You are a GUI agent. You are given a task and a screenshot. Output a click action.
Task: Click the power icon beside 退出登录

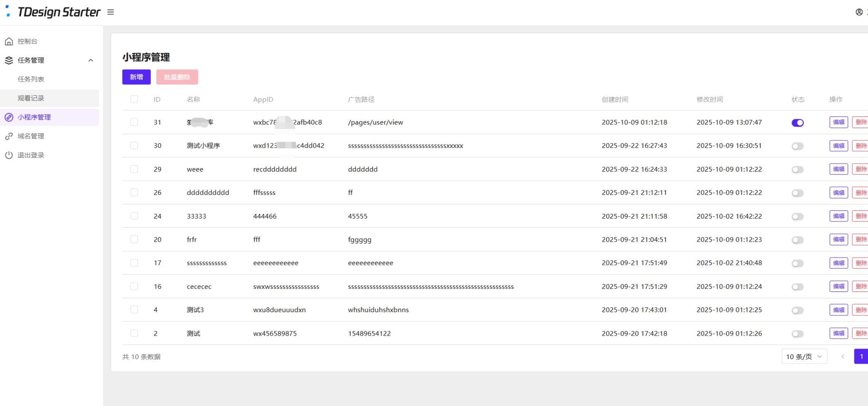(9, 155)
